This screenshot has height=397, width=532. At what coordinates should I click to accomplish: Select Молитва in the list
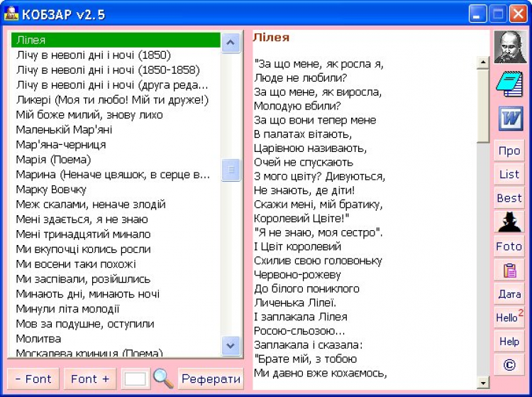pyautogui.click(x=116, y=339)
